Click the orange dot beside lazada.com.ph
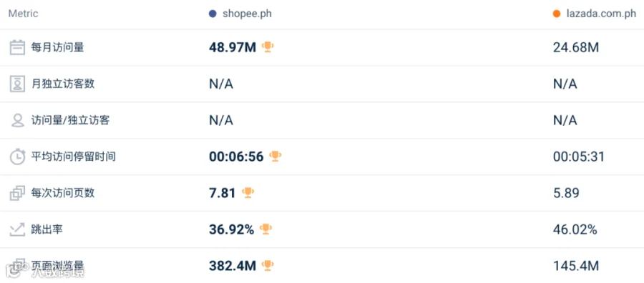 coord(557,14)
